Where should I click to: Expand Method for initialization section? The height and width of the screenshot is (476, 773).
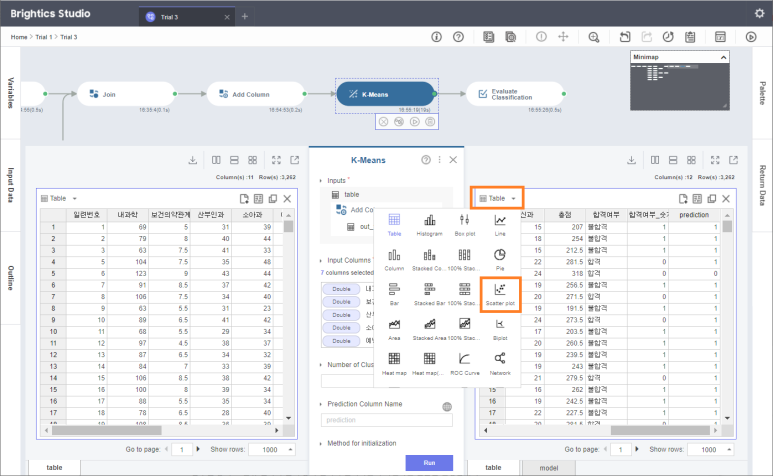(x=320, y=443)
